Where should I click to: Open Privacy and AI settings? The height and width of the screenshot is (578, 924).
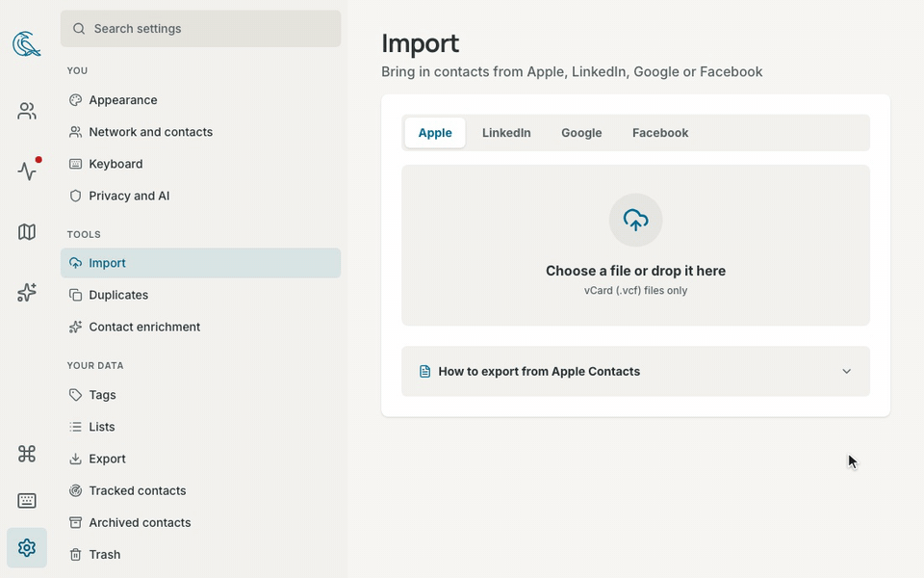point(129,196)
